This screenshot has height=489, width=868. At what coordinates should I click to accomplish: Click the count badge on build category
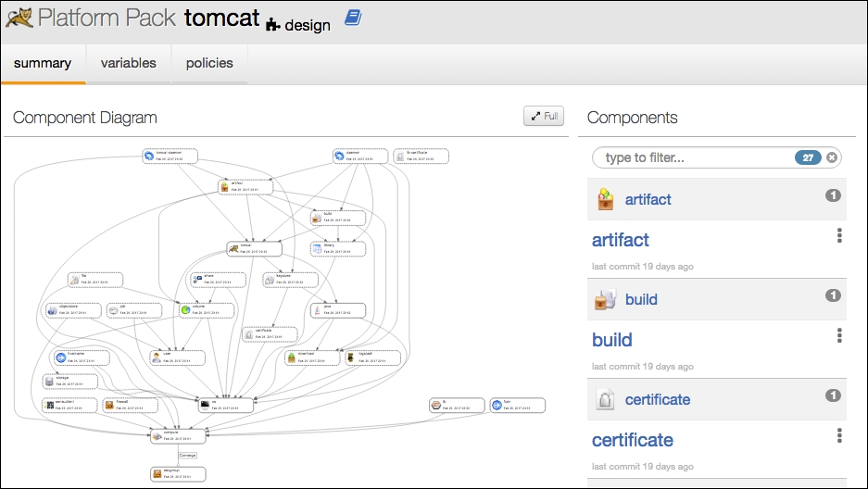tap(833, 295)
